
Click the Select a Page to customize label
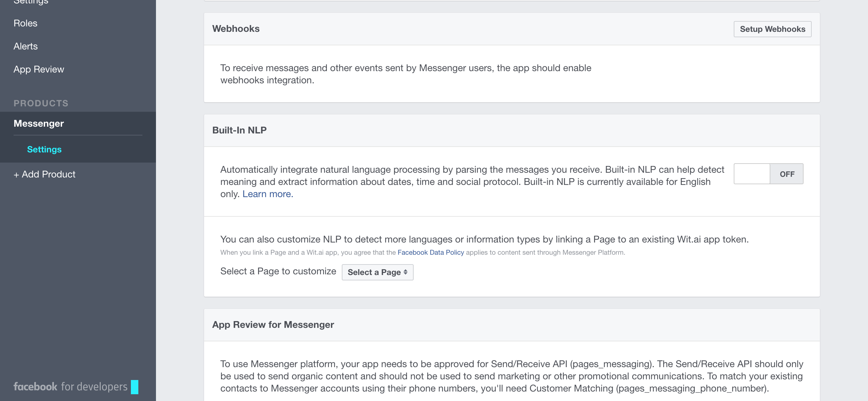[278, 271]
